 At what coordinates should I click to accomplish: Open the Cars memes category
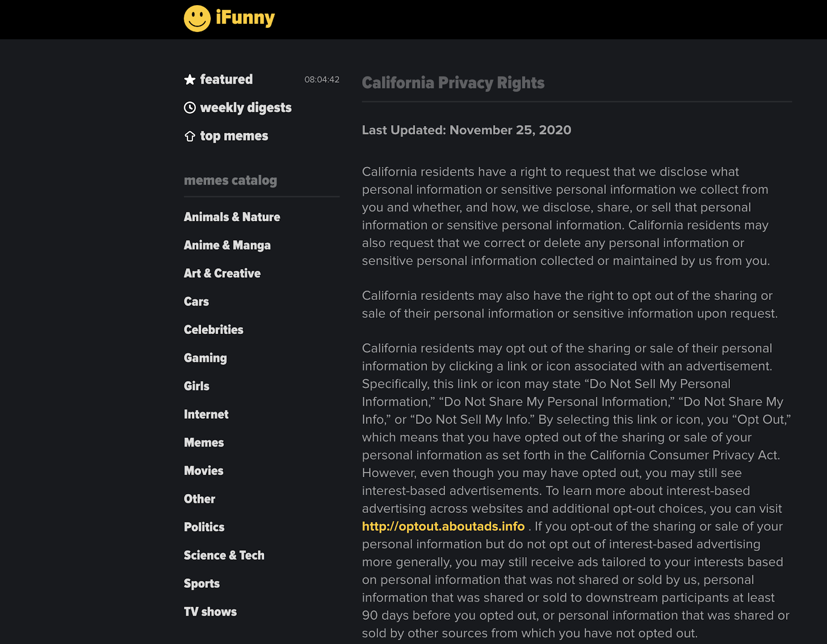[196, 301]
